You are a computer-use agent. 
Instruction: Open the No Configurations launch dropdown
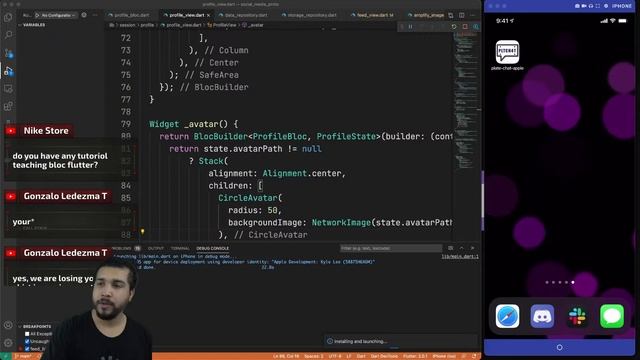click(x=56, y=15)
